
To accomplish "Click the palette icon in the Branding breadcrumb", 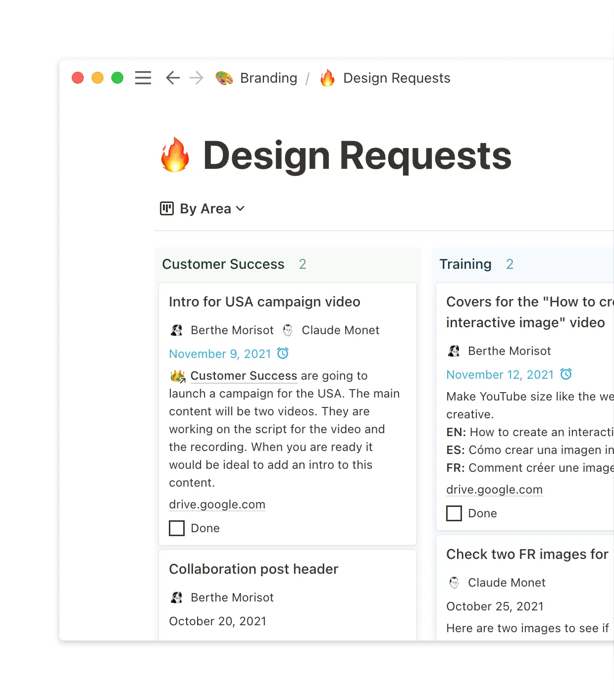I will [224, 78].
